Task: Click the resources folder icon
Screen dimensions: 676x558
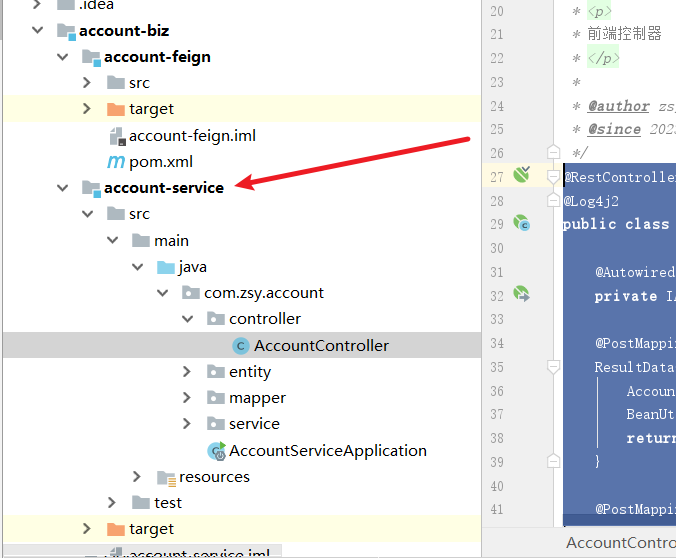Action: (x=165, y=477)
